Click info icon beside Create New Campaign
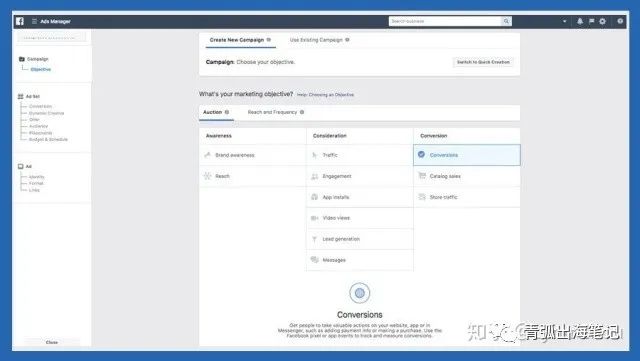This screenshot has height=361, width=640. click(269, 40)
